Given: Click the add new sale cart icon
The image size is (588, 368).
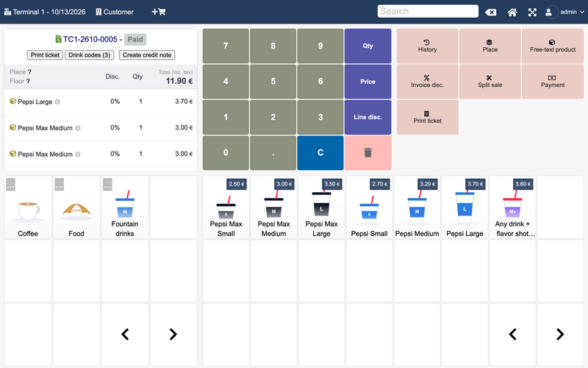Looking at the screenshot, I should point(159,12).
